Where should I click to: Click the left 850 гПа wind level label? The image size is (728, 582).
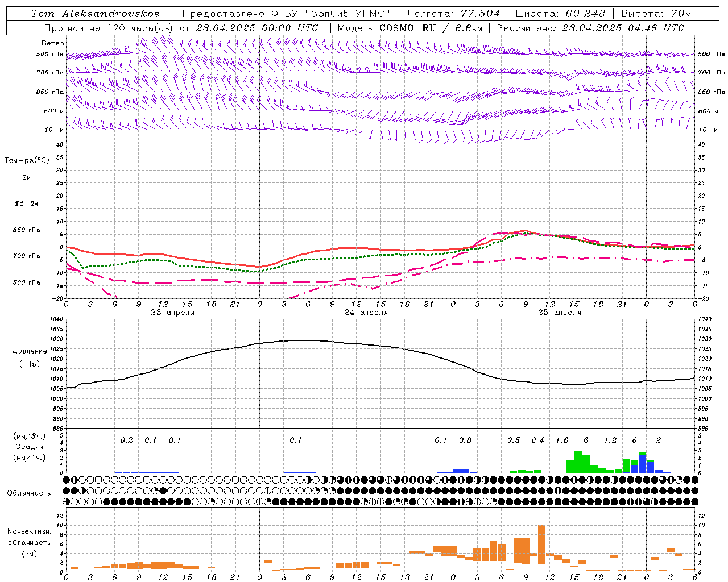click(50, 92)
